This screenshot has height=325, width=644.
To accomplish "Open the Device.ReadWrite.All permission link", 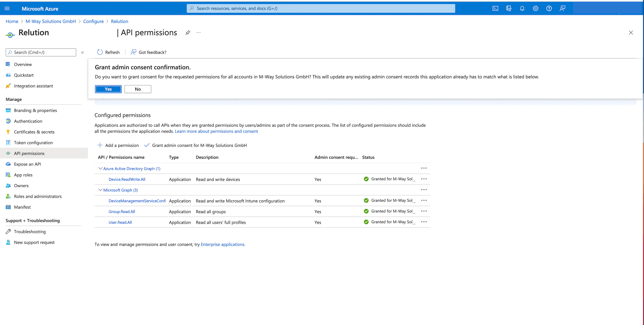I will pos(127,179).
